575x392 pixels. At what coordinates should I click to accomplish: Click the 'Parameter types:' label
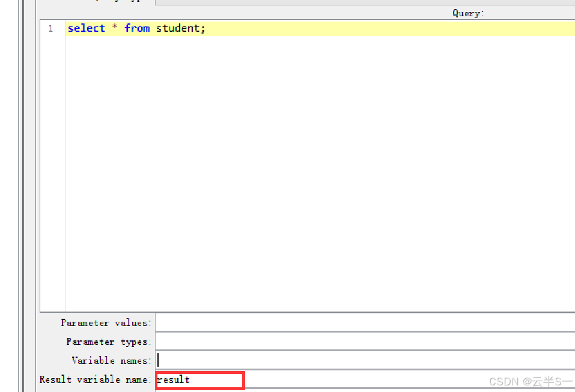109,342
